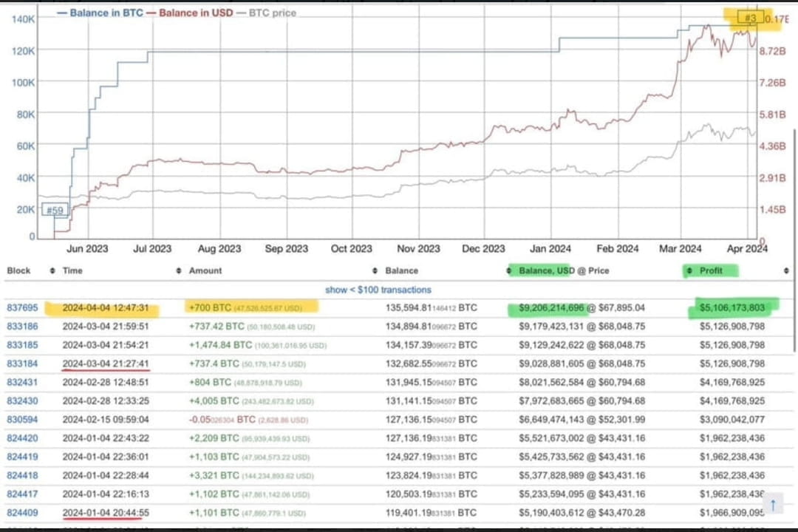Image resolution: width=798 pixels, height=532 pixels.
Task: Open block 824420 link
Action: point(22,438)
